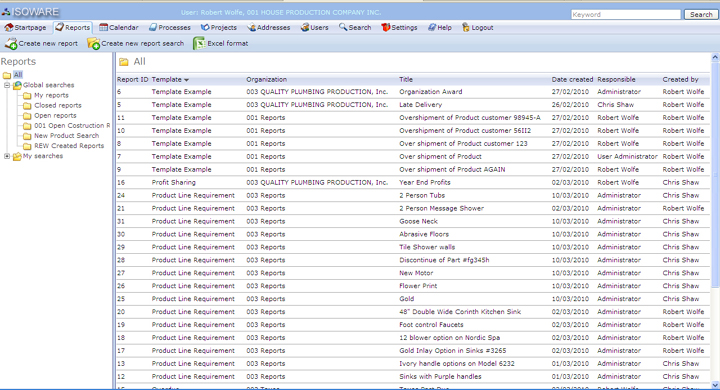Select the All folder icon in tree
Viewport: 720px width, 390px height.
coord(7,75)
